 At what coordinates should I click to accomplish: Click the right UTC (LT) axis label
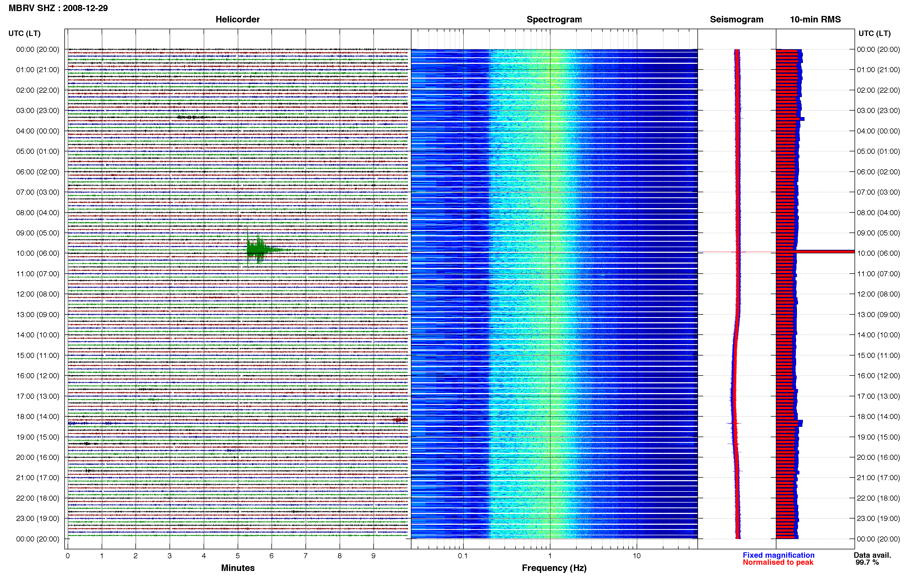[x=874, y=33]
